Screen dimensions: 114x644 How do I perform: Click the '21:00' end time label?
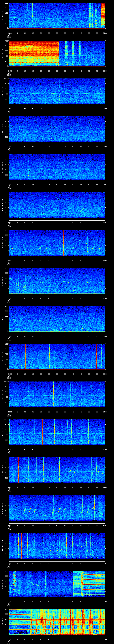[105, 33]
